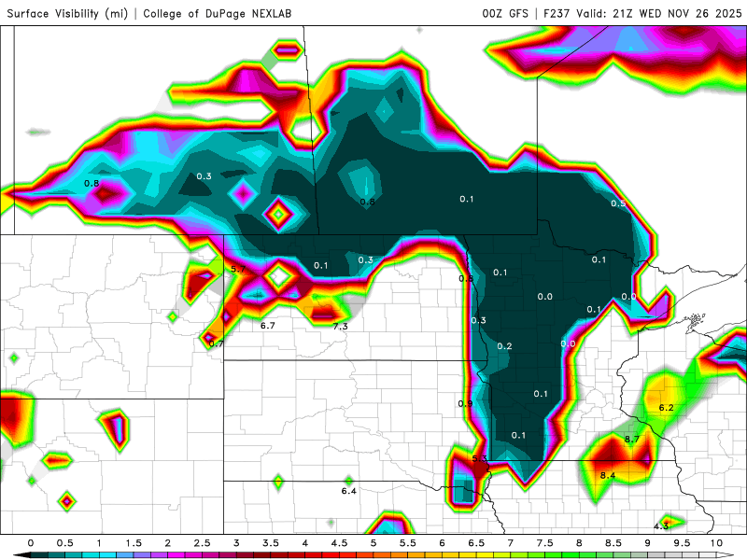Image resolution: width=747 pixels, height=560 pixels.
Task: Click the 5.3 visibility value on the map
Action: pyautogui.click(x=479, y=459)
